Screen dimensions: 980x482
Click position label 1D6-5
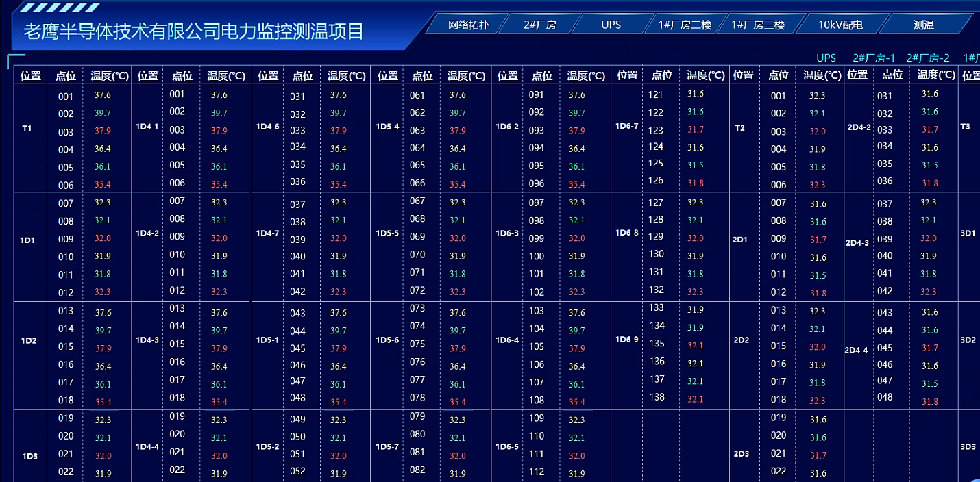point(507,446)
